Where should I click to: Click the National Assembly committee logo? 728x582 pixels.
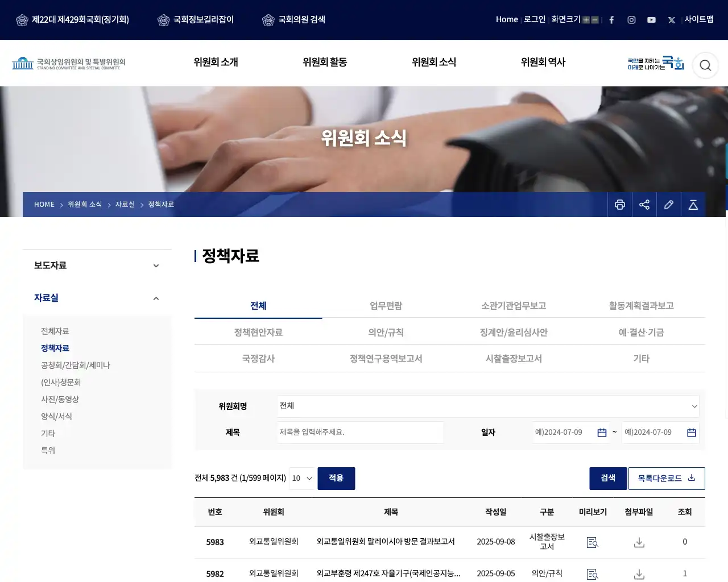click(x=69, y=63)
